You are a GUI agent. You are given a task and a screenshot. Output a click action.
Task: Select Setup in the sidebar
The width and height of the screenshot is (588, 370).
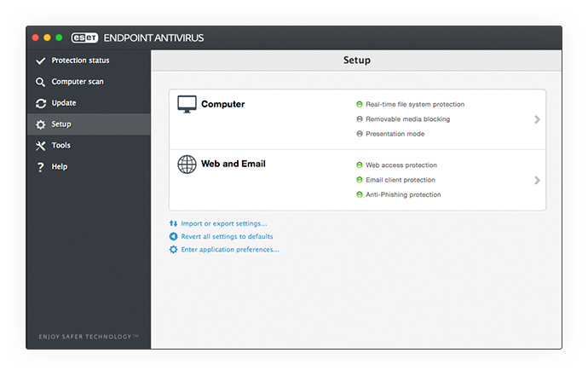point(89,124)
